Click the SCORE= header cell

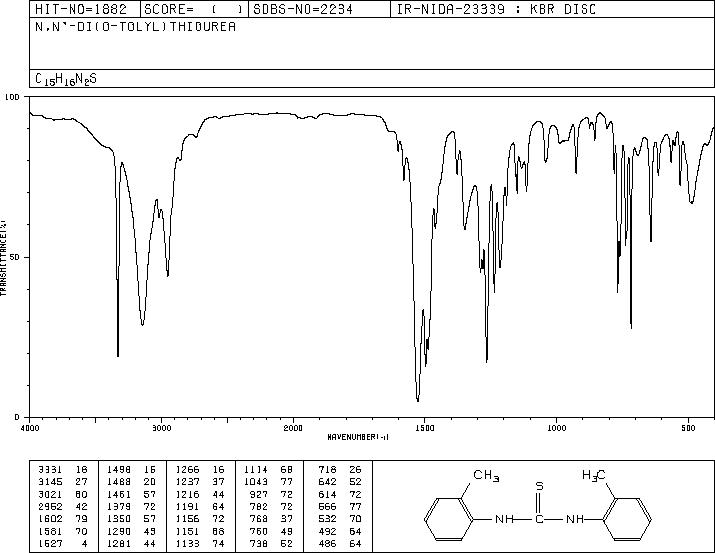(194, 9)
